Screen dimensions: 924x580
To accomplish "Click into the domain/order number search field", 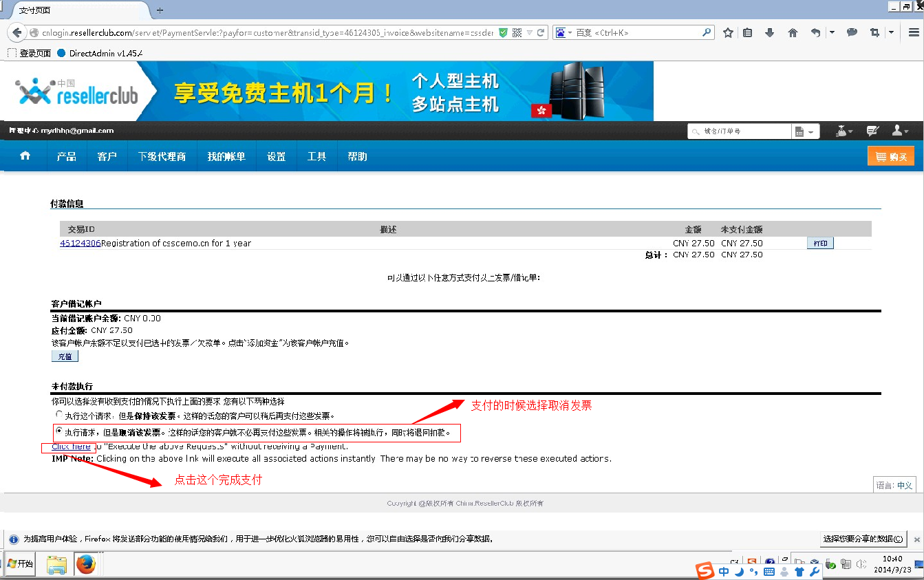I will (740, 131).
